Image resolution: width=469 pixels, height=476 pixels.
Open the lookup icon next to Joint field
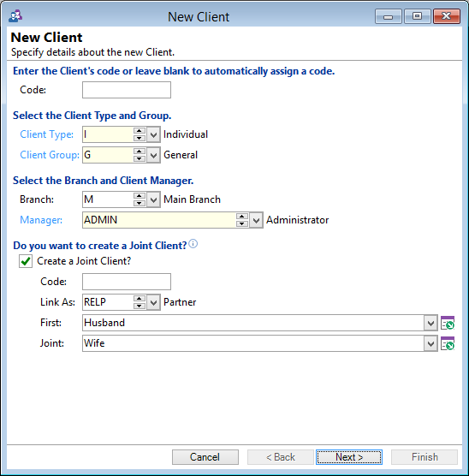click(x=448, y=343)
